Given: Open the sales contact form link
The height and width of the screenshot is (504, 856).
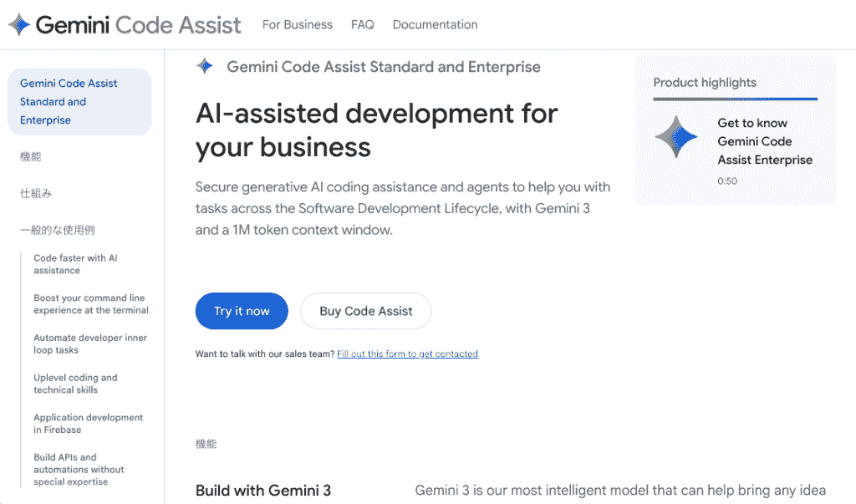Looking at the screenshot, I should tap(407, 354).
